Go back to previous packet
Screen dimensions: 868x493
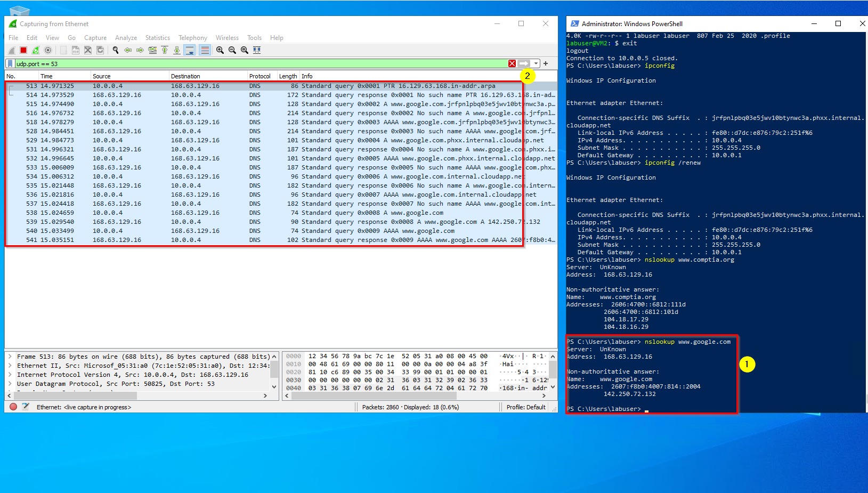click(128, 50)
